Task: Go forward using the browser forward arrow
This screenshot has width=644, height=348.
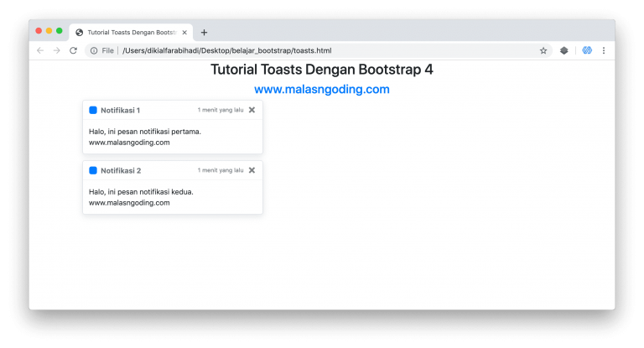Action: click(57, 50)
